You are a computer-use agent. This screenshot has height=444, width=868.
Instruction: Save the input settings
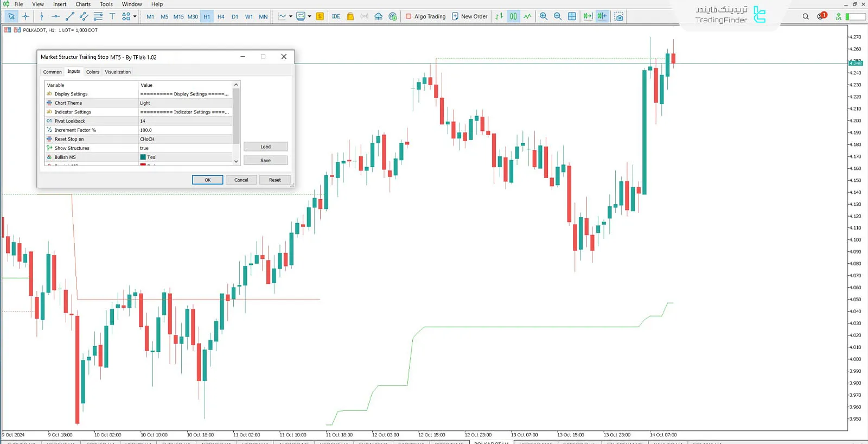point(265,160)
